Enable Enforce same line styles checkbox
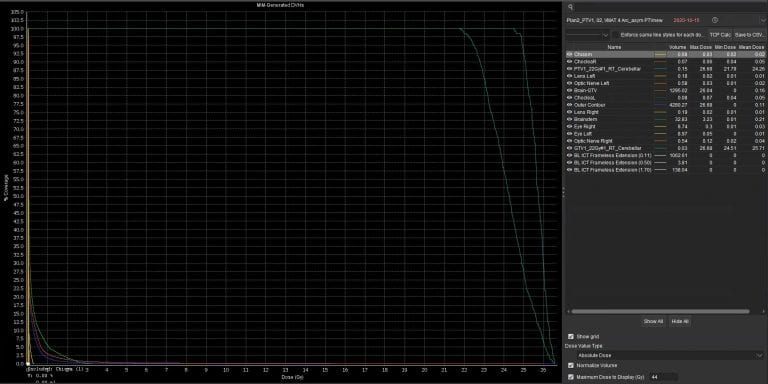This screenshot has width=768, height=384. (x=616, y=35)
